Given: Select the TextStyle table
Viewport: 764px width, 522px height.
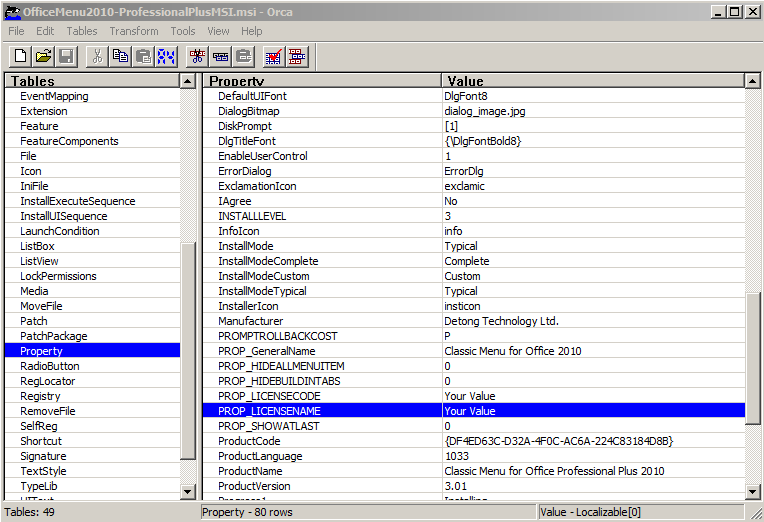Looking at the screenshot, I should 43,471.
